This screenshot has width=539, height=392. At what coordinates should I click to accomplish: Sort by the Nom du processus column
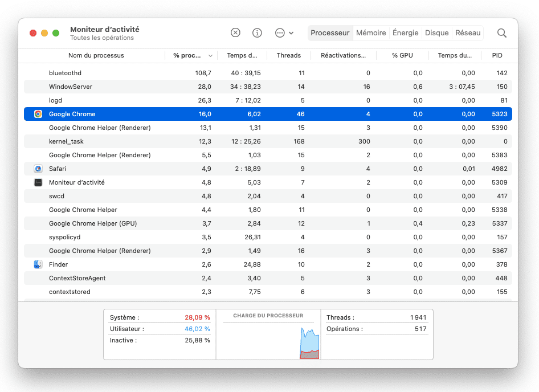click(96, 55)
